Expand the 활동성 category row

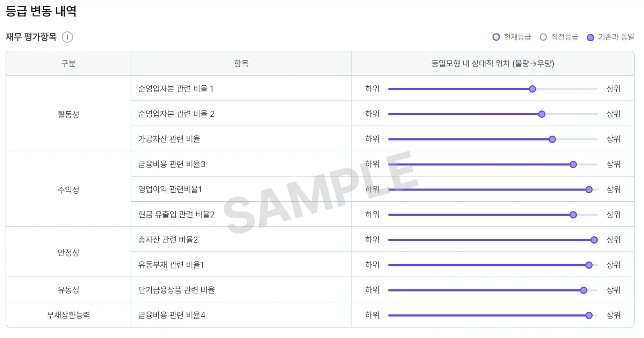tap(68, 114)
